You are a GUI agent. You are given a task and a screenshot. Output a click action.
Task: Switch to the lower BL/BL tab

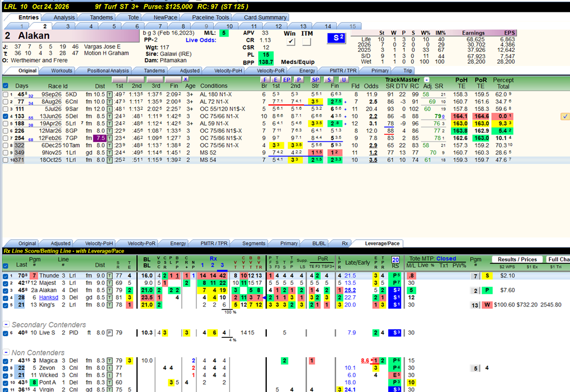coord(319,243)
